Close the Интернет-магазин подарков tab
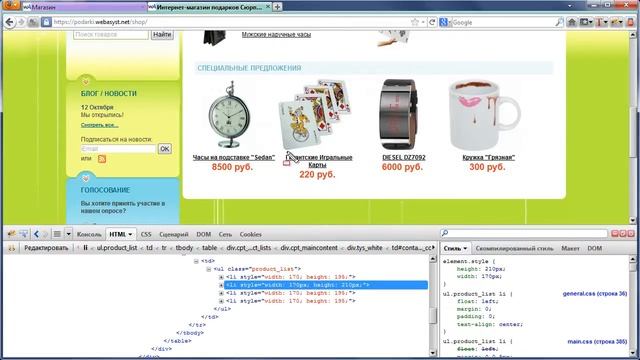 tap(268, 7)
